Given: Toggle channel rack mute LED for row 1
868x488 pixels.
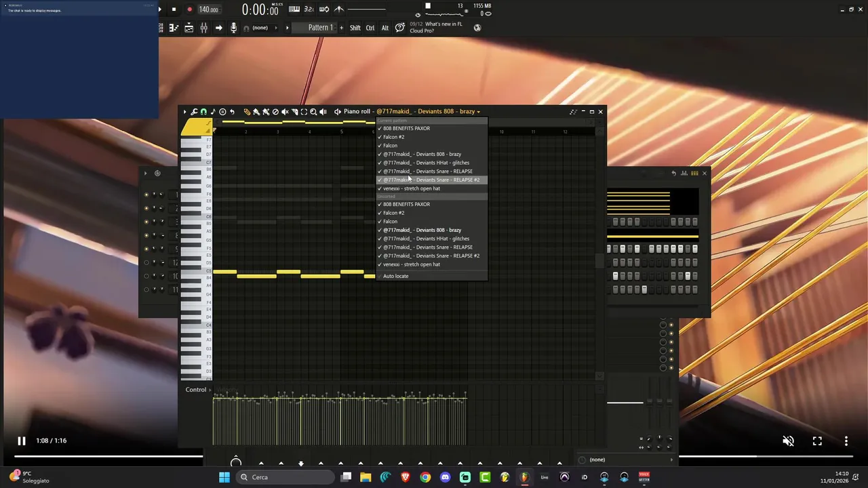Looking at the screenshot, I should pyautogui.click(x=146, y=195).
